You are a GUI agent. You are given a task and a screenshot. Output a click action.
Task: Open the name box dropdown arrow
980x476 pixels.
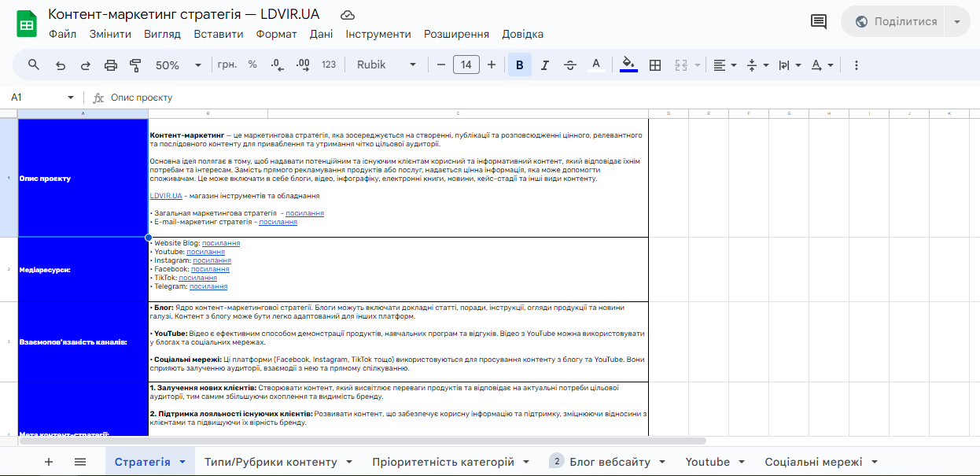(x=71, y=98)
